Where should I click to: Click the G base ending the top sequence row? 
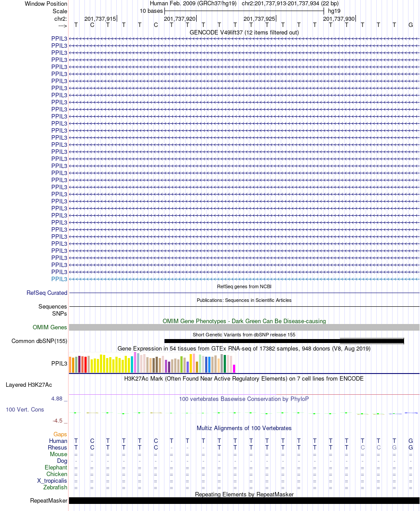(x=411, y=25)
